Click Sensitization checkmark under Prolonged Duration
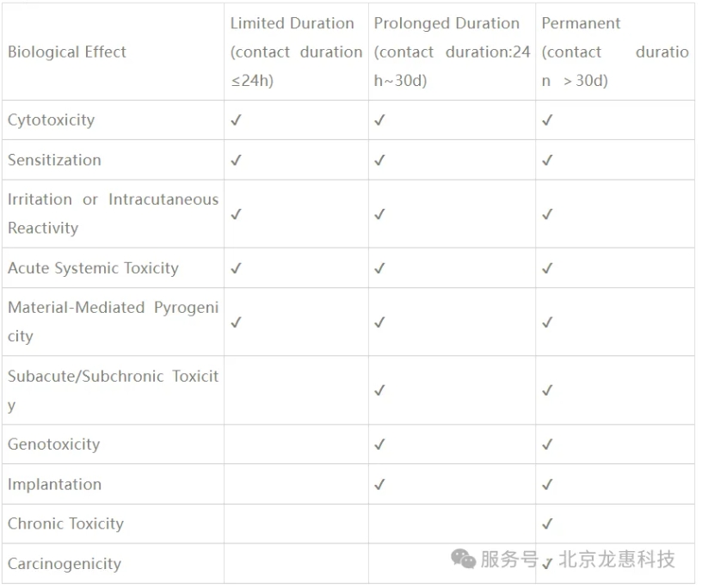The image size is (702, 588). [x=379, y=160]
